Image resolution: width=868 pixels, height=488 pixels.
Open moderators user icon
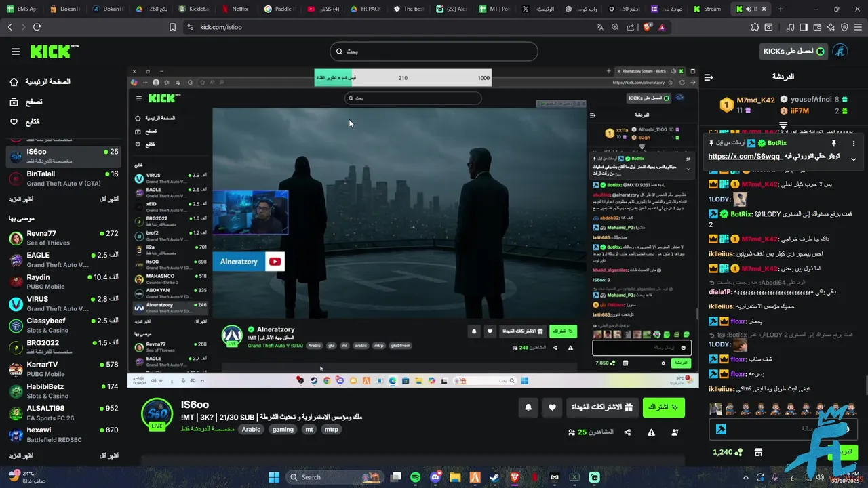[675, 432]
